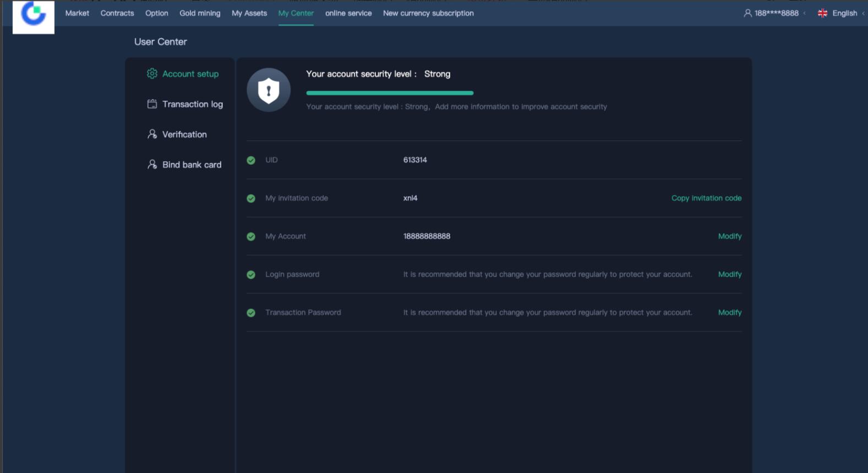Click the user profile icon beside phone number
Image resolution: width=868 pixels, height=473 pixels.
point(747,13)
